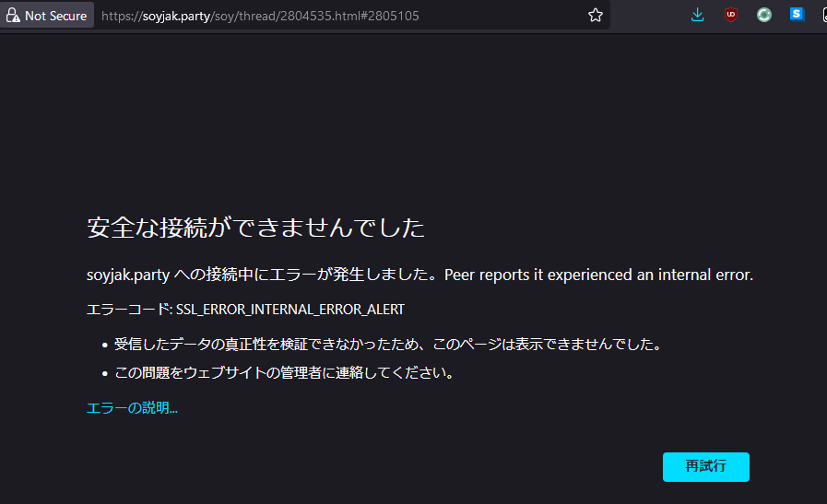
Task: Click the second bullet about contacting 管理者
Action: tap(283, 373)
